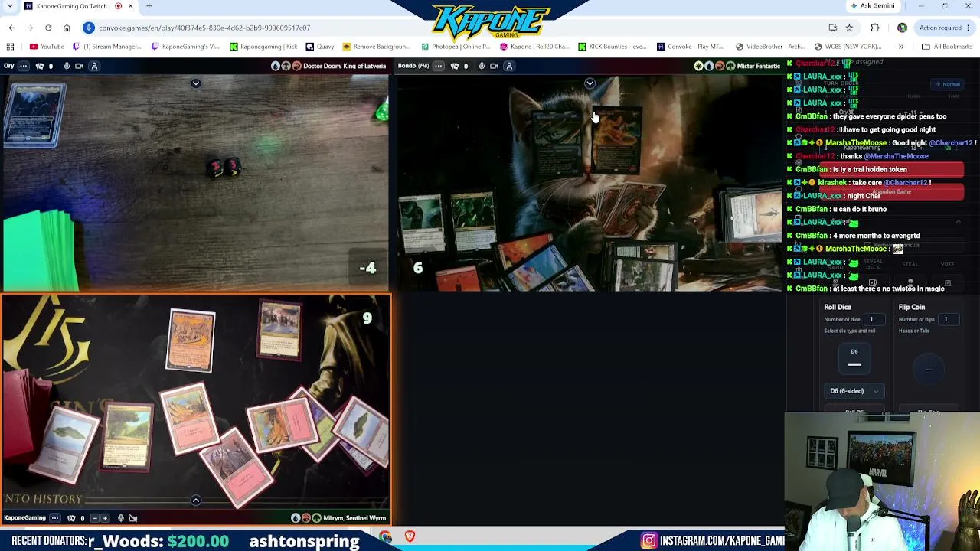Collapse KaponeGaming's video panel chevron
The width and height of the screenshot is (980, 551).
coord(196,500)
